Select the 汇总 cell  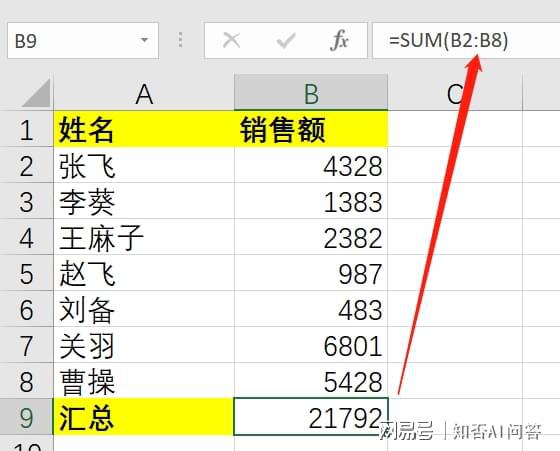coord(144,417)
